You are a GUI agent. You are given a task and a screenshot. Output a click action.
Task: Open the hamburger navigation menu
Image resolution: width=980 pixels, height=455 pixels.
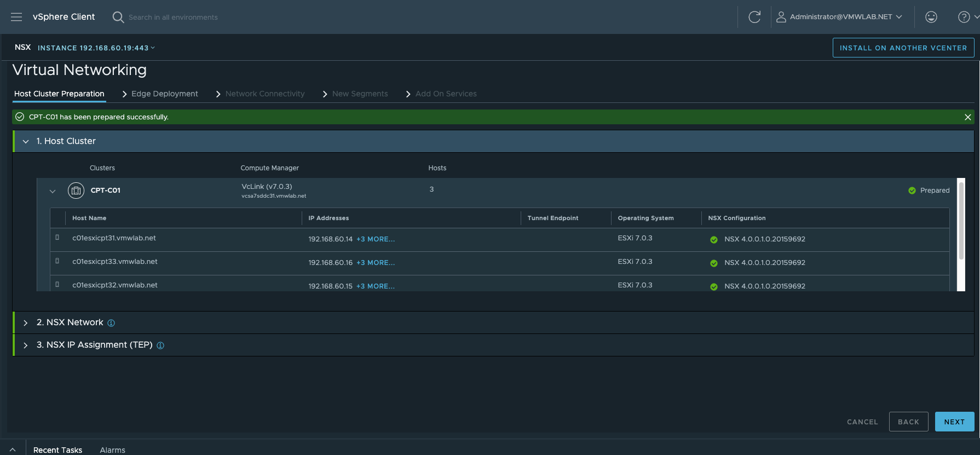(16, 17)
